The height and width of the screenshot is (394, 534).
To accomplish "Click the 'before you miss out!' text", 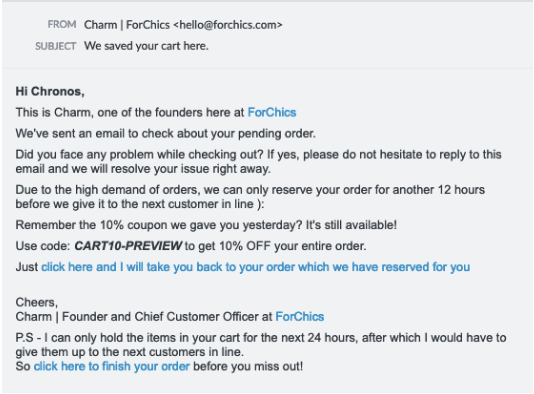I will click(x=248, y=366).
